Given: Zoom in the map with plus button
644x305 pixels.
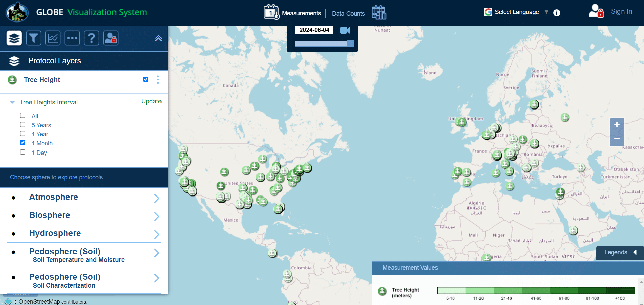Looking at the screenshot, I should pyautogui.click(x=617, y=125).
